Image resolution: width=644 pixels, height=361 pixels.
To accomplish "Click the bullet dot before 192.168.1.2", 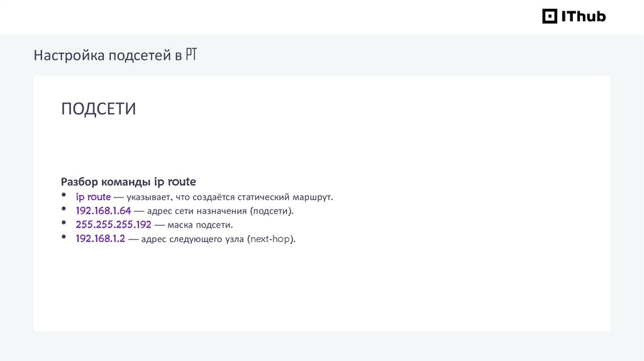I will coord(64,236).
